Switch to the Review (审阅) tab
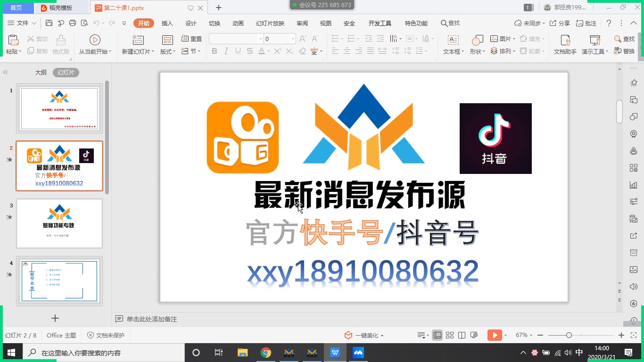 (302, 23)
